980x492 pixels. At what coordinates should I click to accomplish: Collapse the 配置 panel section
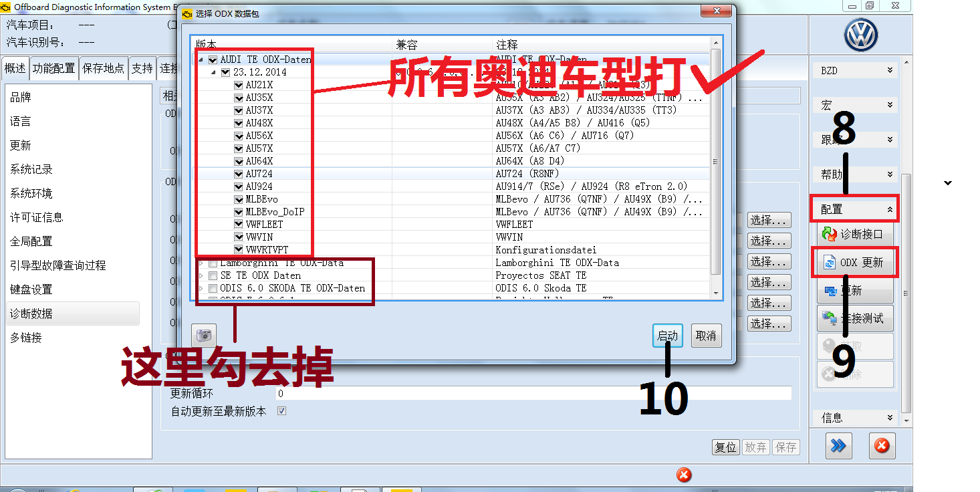click(855, 209)
